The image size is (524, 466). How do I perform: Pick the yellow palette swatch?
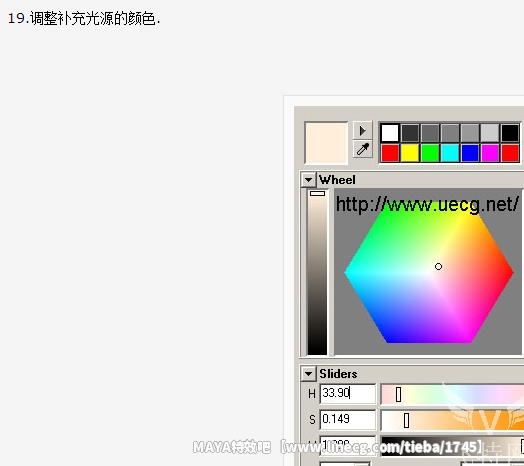(410, 153)
